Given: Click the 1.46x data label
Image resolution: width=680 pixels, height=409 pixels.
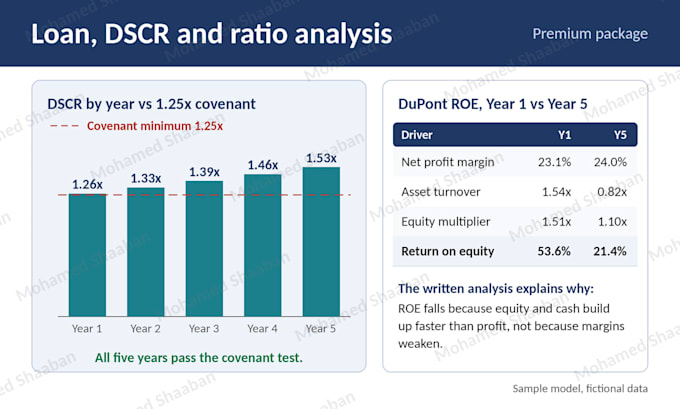Looking at the screenshot, I should pyautogui.click(x=263, y=165).
